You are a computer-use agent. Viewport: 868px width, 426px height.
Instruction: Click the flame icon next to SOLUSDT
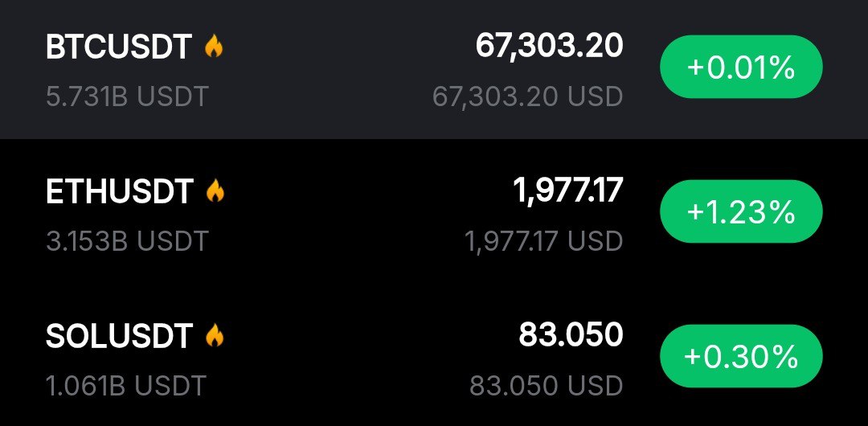(214, 335)
